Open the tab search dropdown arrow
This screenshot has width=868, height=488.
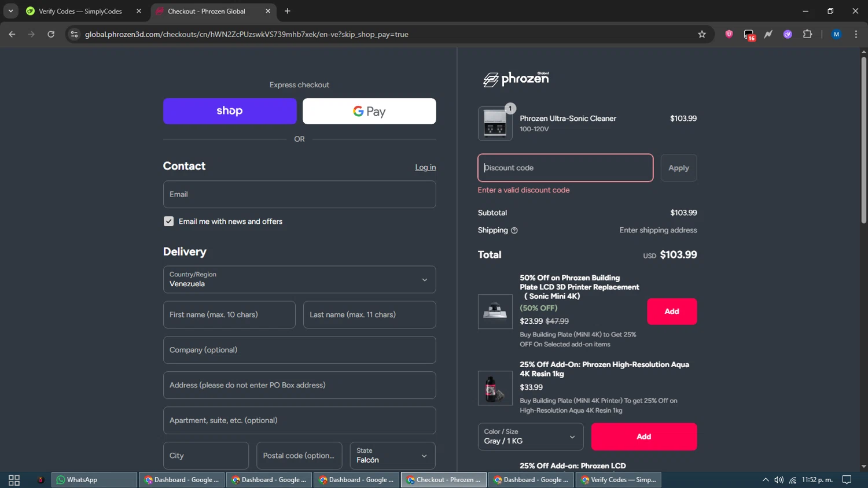coord(10,11)
